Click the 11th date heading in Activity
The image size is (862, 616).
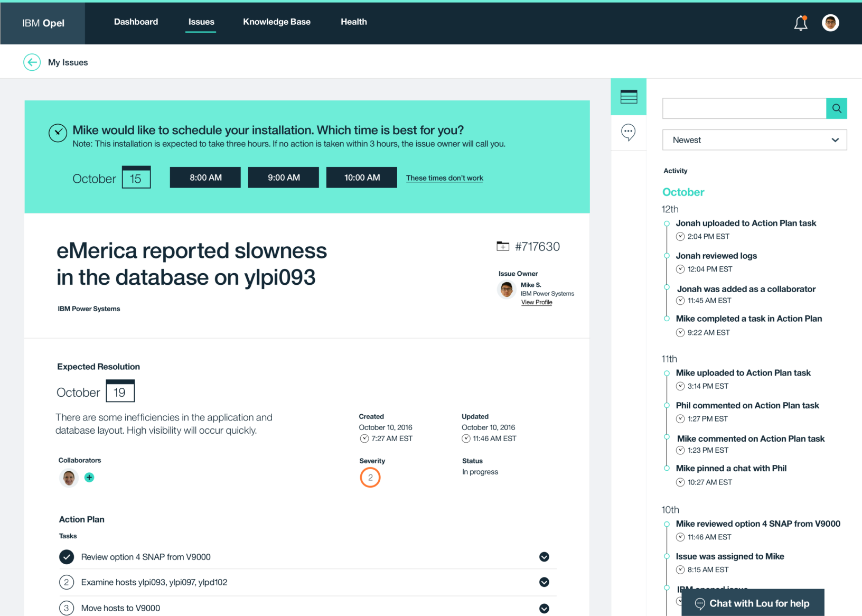(x=669, y=359)
